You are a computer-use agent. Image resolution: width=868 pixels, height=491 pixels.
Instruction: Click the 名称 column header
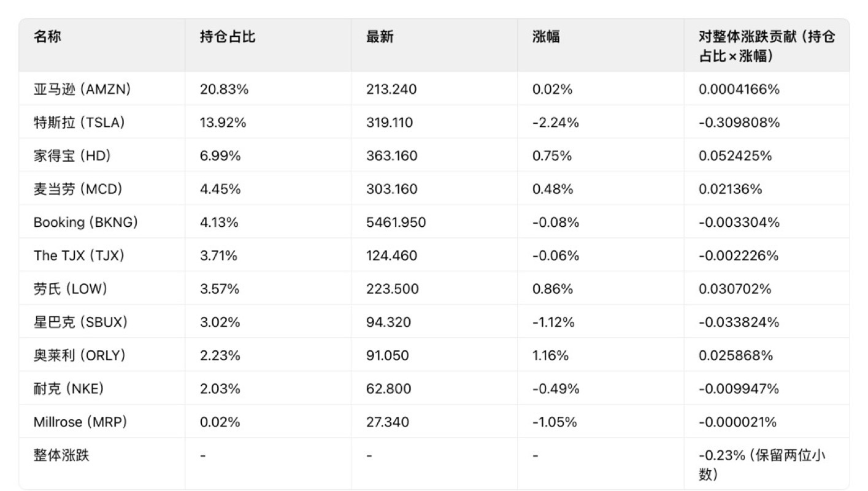point(47,37)
